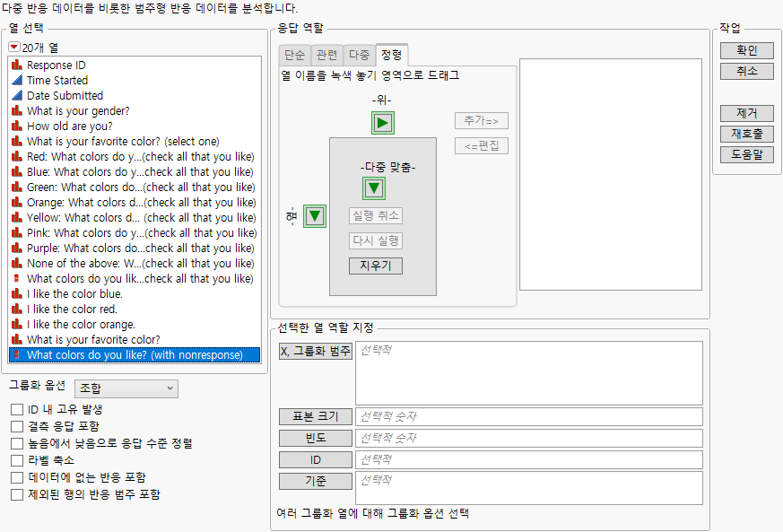Viewport: 783px width, 532px height.
Task: Click the ID optional field
Action: [529, 459]
